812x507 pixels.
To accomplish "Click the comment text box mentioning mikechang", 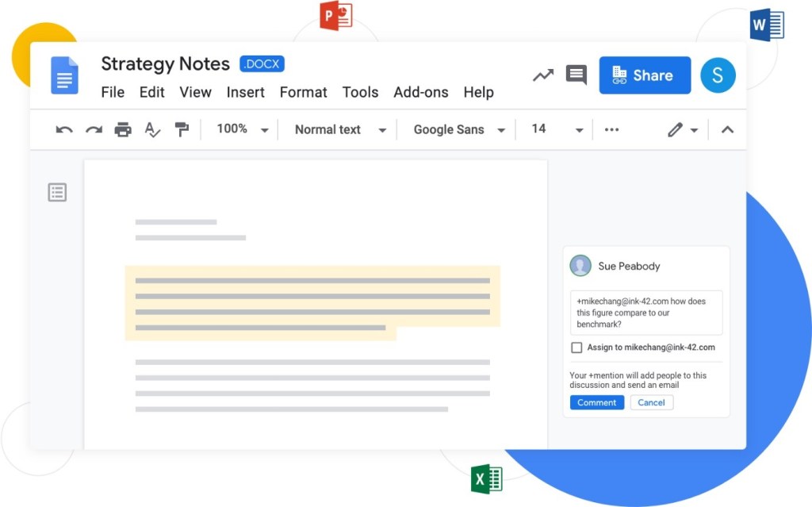I will pyautogui.click(x=646, y=313).
